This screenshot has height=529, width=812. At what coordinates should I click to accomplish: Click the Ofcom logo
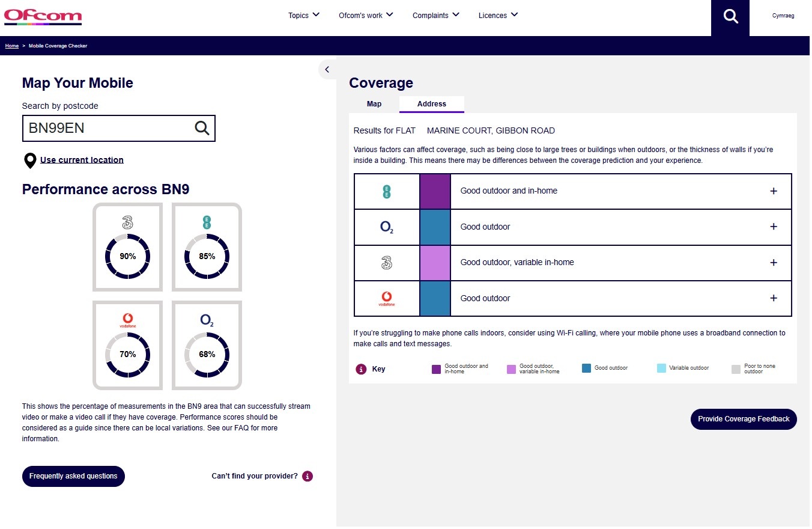click(x=43, y=16)
